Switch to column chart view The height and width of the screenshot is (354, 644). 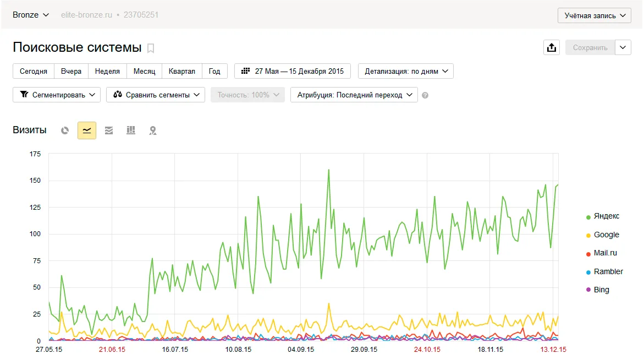pyautogui.click(x=130, y=130)
